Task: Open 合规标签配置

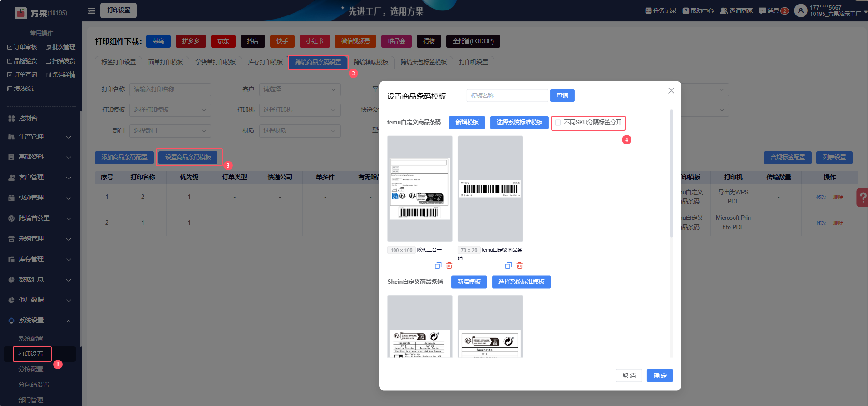Action: click(788, 158)
